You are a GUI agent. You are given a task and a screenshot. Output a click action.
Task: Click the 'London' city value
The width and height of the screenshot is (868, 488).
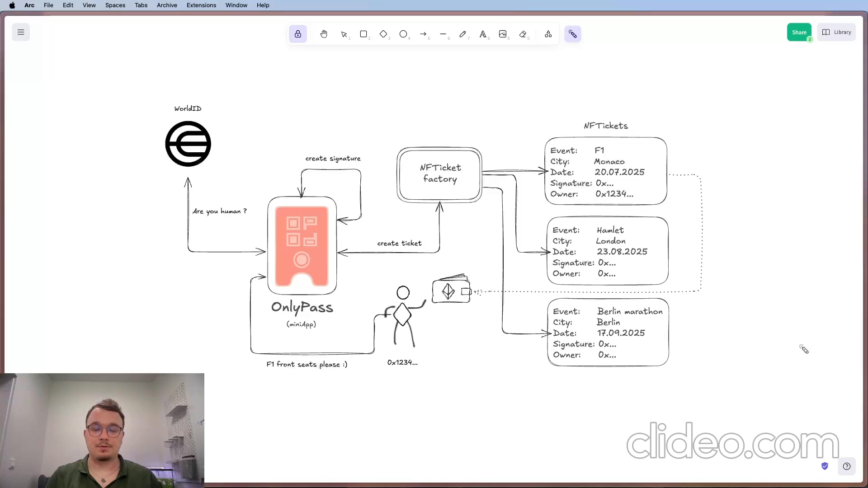coord(611,241)
